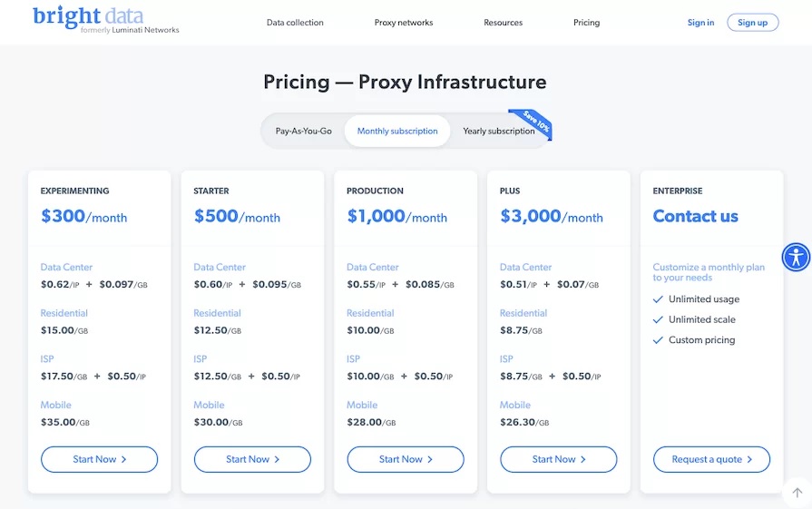Go to the Pricing nav item

[x=586, y=23]
